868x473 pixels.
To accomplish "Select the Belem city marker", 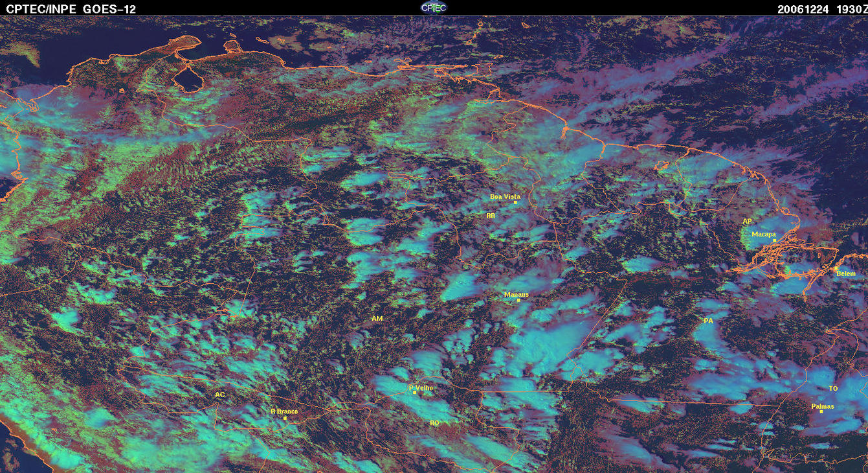I will coord(836,268).
